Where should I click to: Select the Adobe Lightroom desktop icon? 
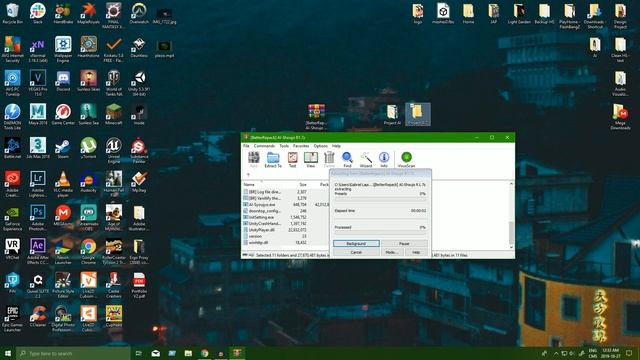[38, 184]
